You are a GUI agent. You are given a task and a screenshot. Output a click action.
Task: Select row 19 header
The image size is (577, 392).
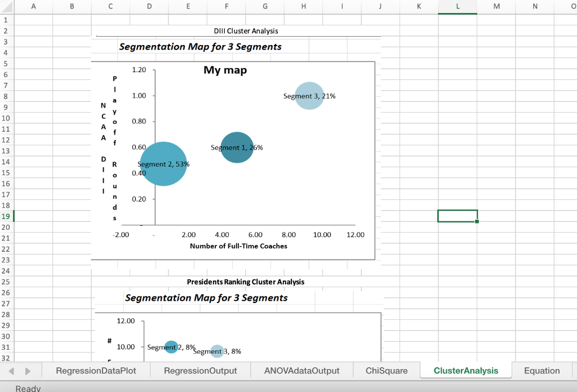[x=6, y=216]
